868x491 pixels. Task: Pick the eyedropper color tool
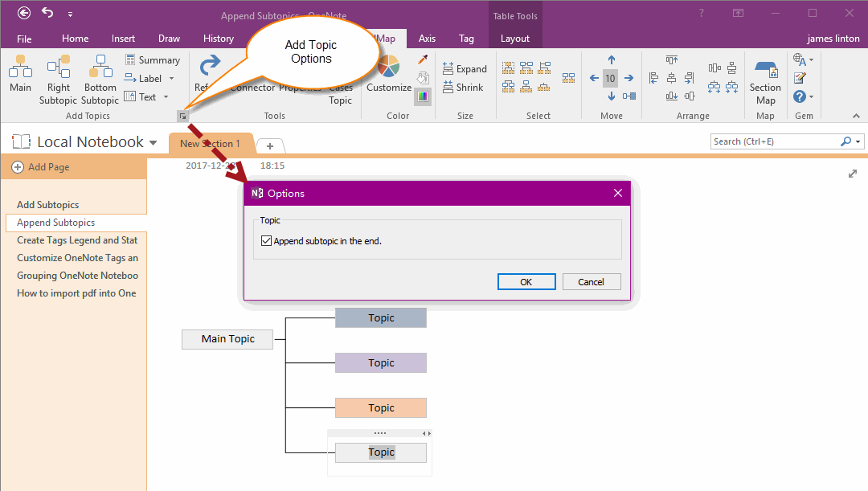coord(423,59)
